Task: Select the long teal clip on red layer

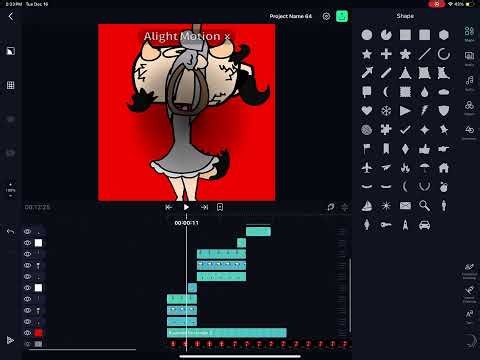Action: 227,333
